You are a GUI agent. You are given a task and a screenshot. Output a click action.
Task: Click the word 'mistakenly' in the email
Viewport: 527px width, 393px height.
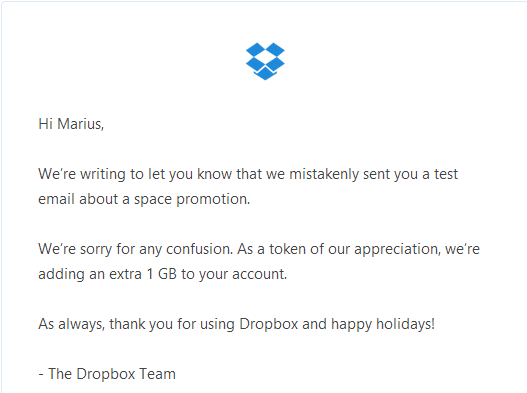click(324, 174)
